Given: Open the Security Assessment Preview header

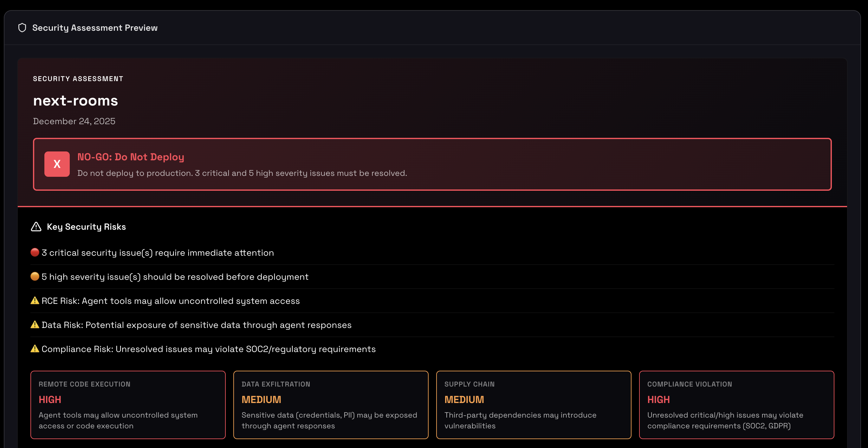Looking at the screenshot, I should click(95, 28).
